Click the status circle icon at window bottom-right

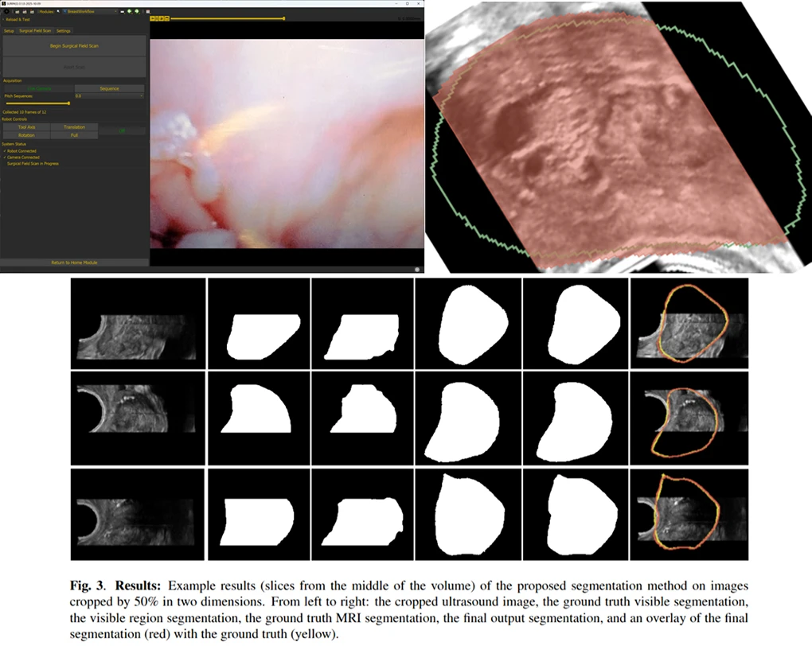[x=417, y=270]
